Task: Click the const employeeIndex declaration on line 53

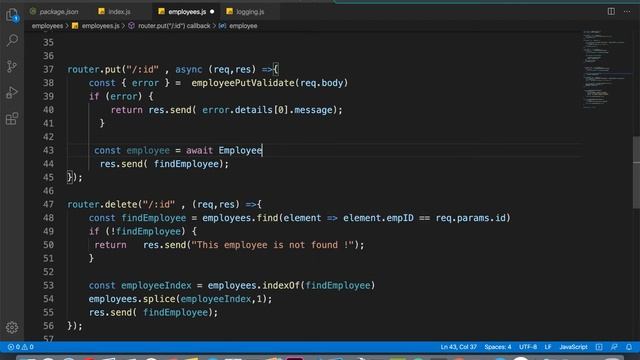Action: [140, 285]
